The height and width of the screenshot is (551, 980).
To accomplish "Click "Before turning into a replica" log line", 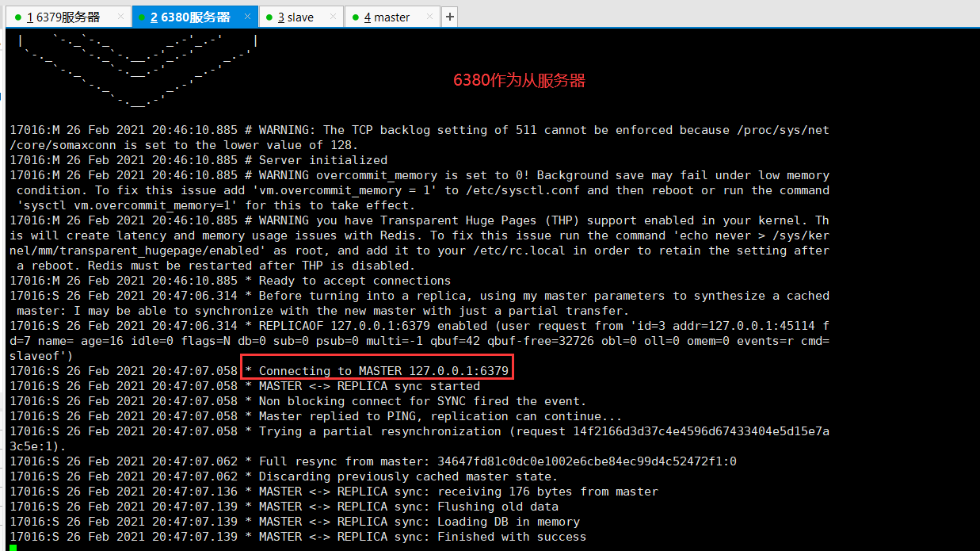I will click(x=419, y=296).
